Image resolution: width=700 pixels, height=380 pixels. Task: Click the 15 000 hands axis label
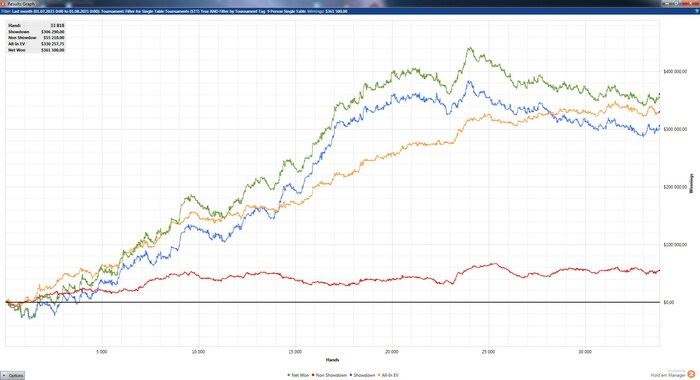coord(295,352)
